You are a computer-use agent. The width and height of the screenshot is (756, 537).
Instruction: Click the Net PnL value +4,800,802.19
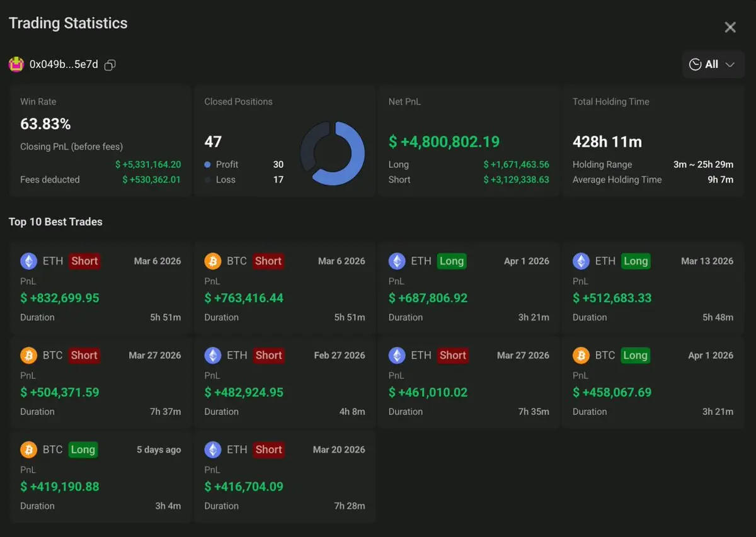coord(444,142)
